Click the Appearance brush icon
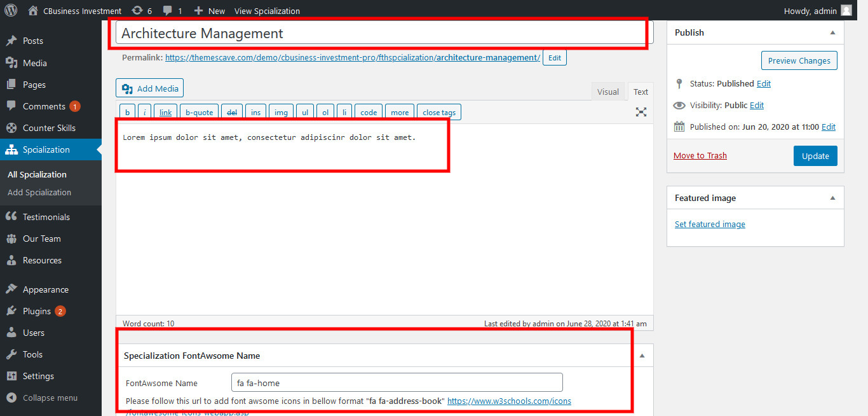The width and height of the screenshot is (868, 416). [11, 289]
